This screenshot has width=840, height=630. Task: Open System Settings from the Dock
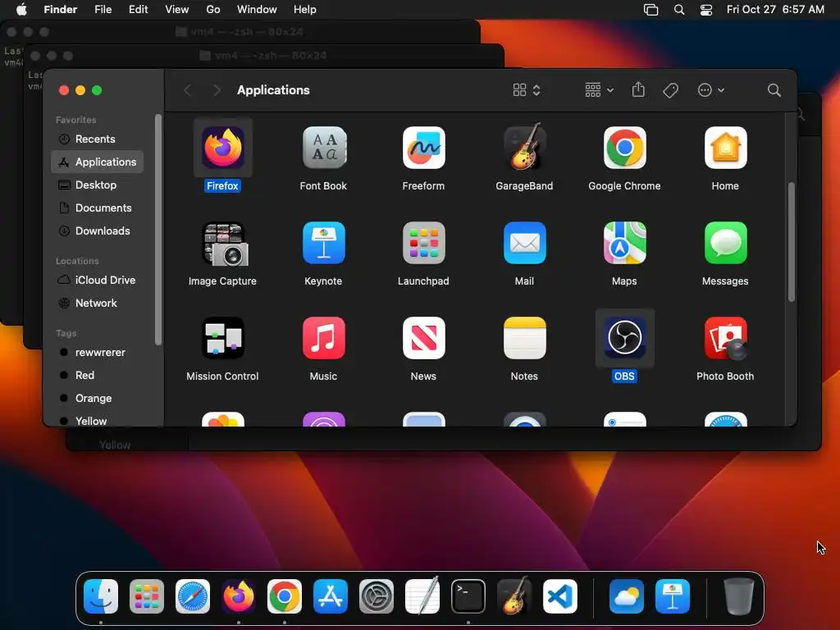(x=376, y=596)
